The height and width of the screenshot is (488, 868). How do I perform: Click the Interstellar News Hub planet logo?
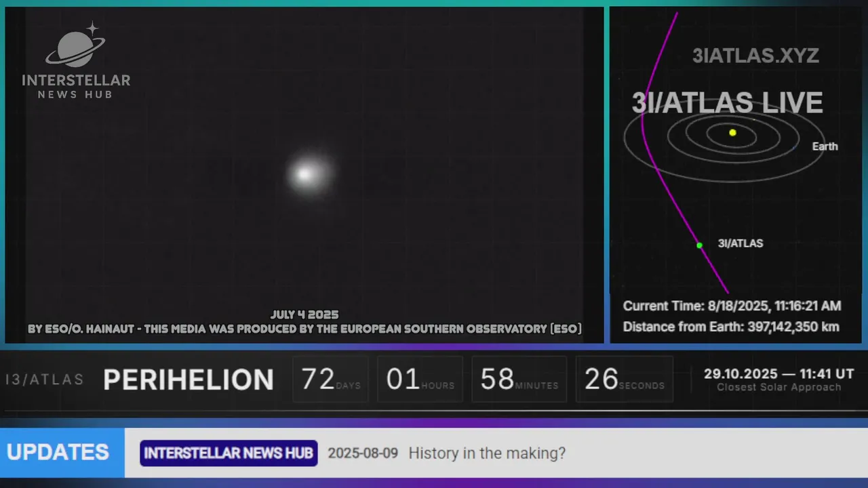(76, 45)
